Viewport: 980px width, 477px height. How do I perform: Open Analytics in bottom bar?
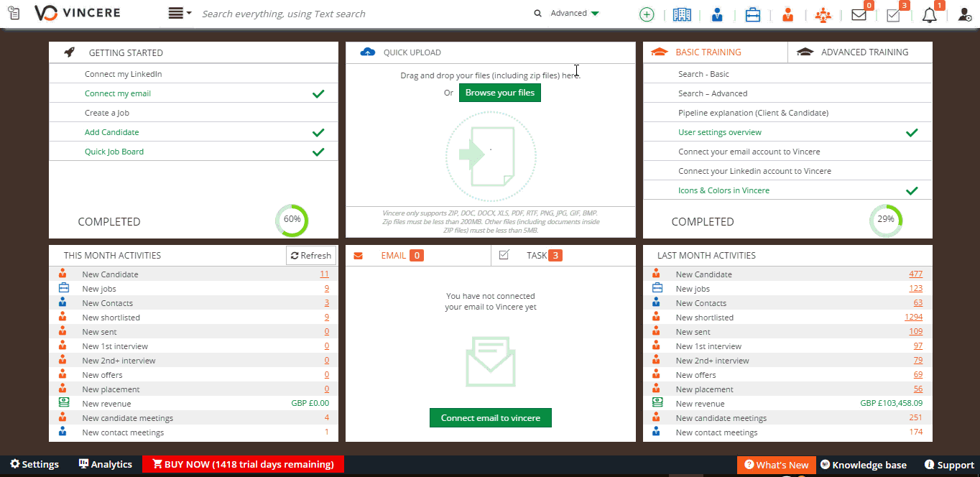tap(106, 465)
